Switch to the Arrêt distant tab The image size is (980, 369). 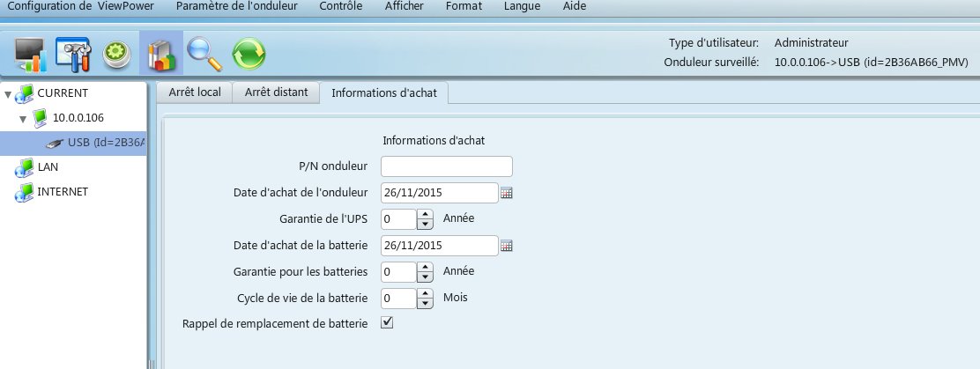276,92
